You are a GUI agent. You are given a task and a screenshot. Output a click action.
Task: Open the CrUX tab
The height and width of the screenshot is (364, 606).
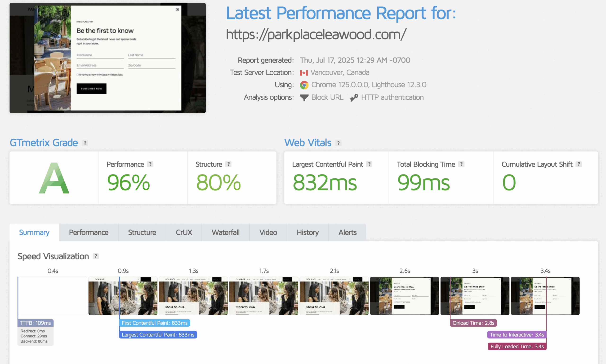pyautogui.click(x=184, y=232)
